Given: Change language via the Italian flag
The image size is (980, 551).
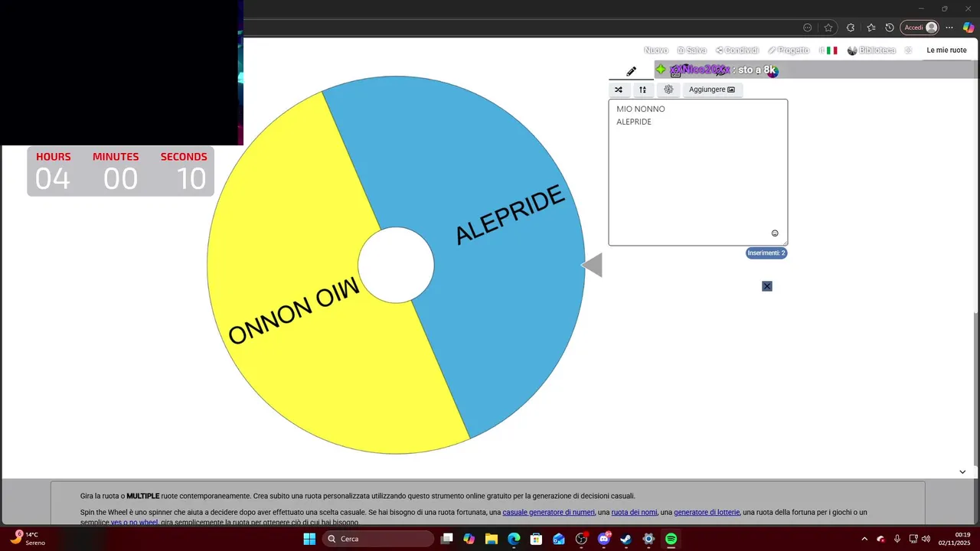Looking at the screenshot, I should click(x=831, y=51).
